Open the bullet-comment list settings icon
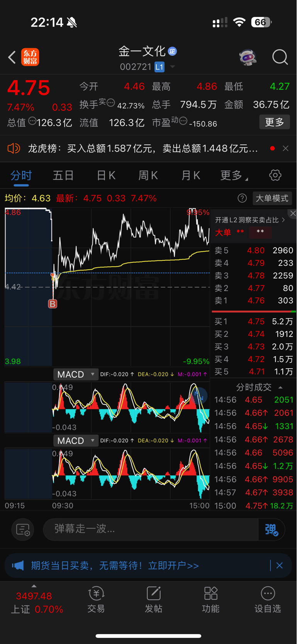Image resolution: width=297 pixels, height=644 pixels. click(x=23, y=530)
